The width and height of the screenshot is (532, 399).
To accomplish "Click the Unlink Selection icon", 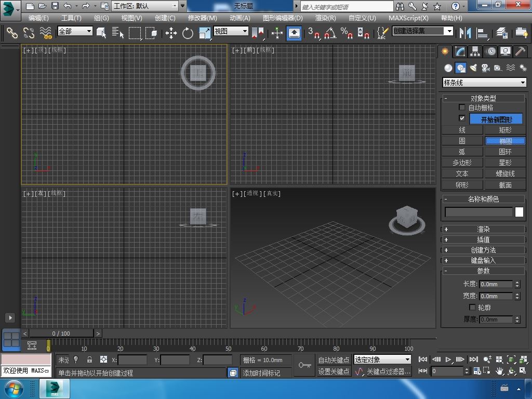I will (x=29, y=33).
